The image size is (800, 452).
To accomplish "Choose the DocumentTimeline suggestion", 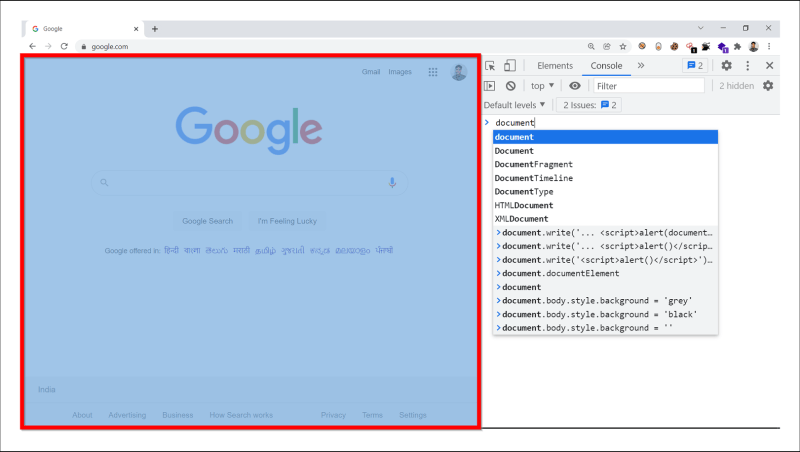I will 605,178.
